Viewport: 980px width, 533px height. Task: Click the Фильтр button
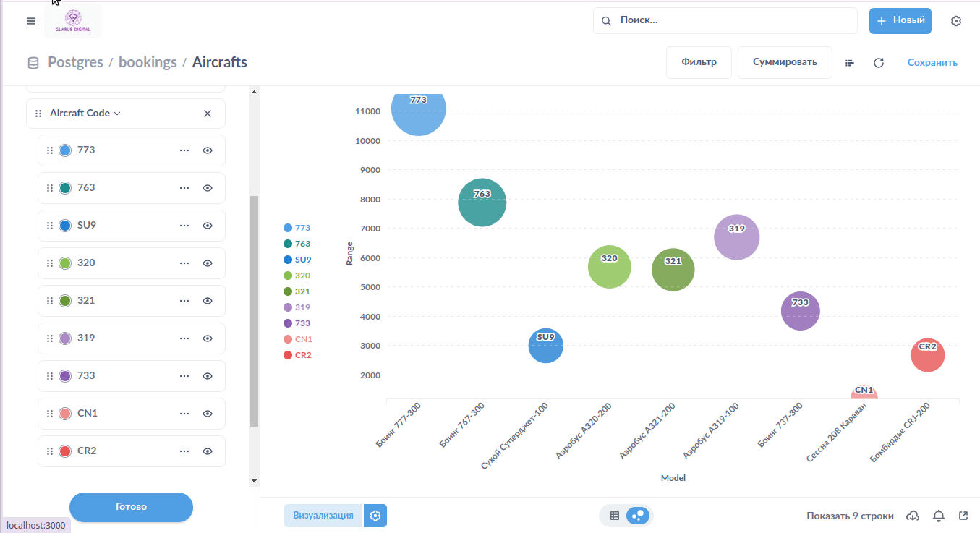[699, 62]
